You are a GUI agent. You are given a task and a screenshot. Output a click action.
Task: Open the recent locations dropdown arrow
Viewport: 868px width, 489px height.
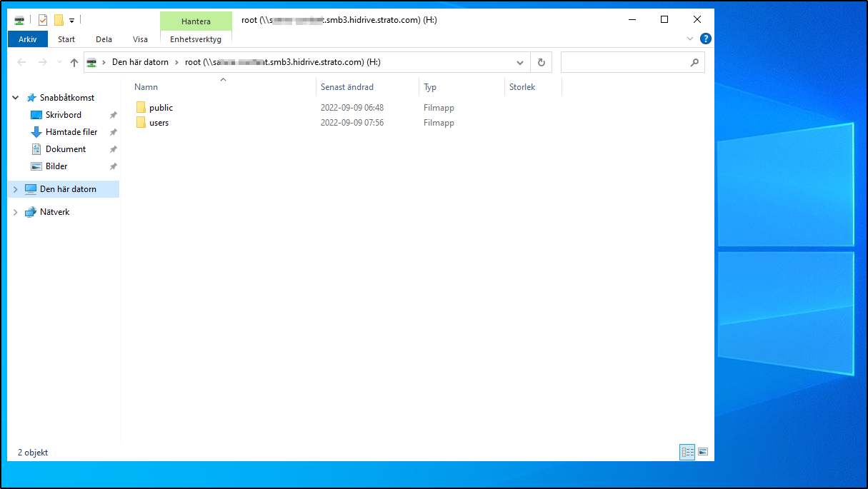[59, 63]
